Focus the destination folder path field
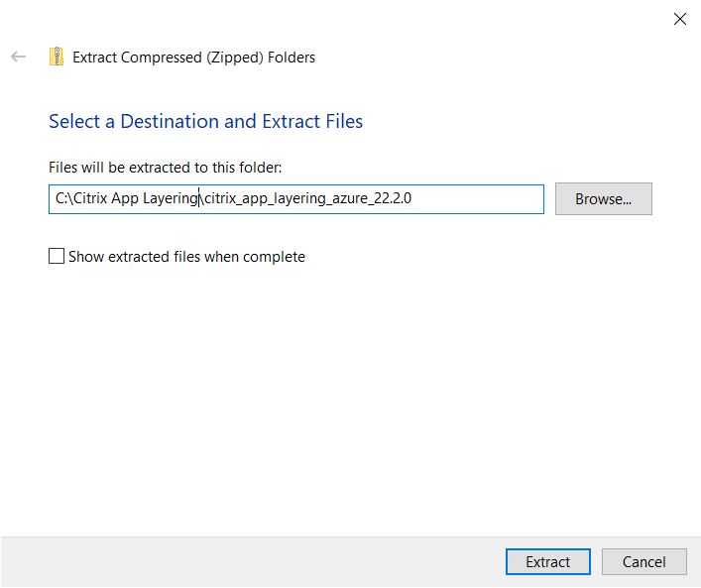The width and height of the screenshot is (701, 588). (295, 198)
